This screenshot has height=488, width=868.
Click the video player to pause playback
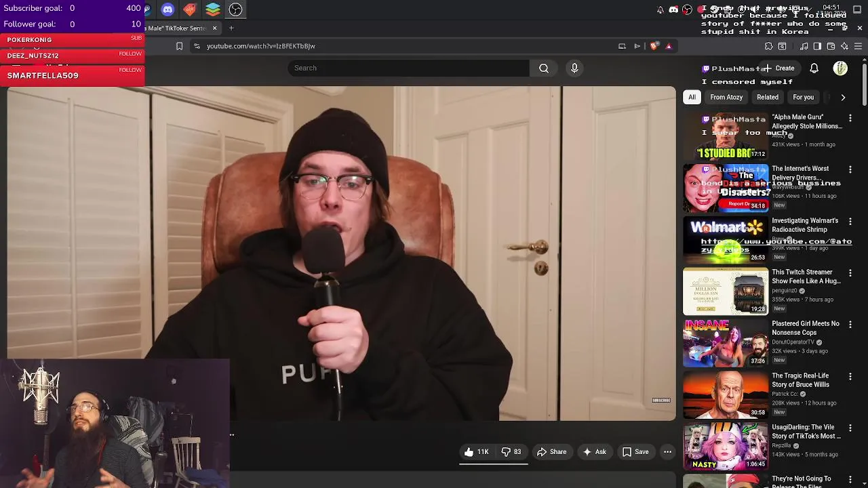pyautogui.click(x=341, y=253)
